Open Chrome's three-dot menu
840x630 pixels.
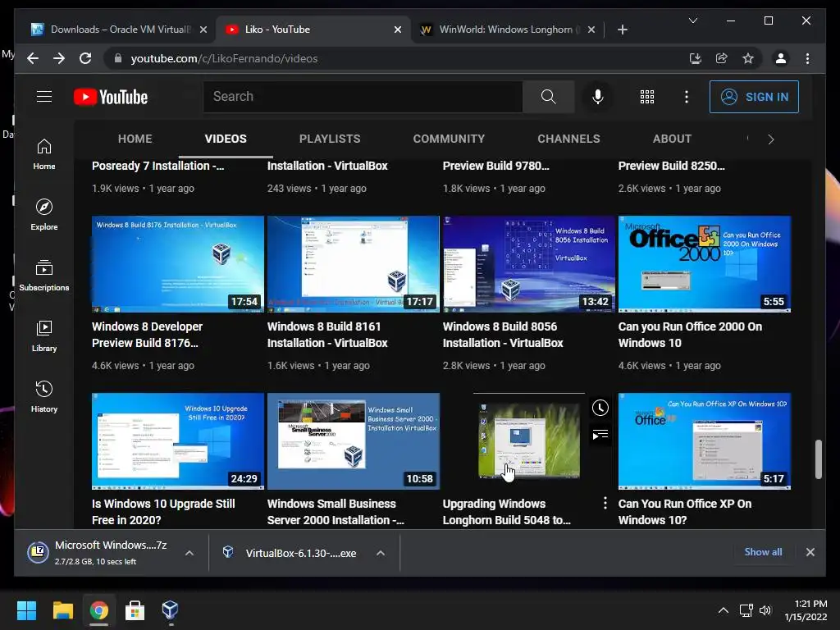(x=807, y=58)
